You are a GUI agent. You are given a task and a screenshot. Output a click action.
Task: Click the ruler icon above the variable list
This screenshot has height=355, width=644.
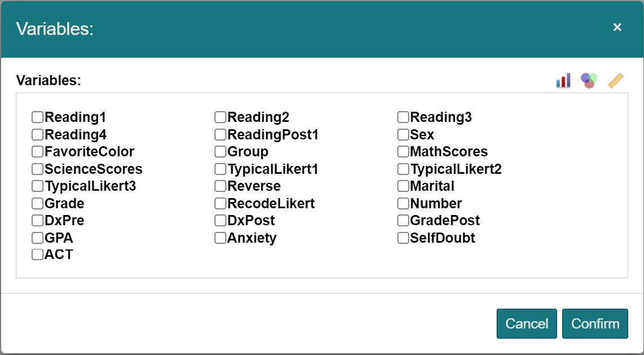pos(615,81)
